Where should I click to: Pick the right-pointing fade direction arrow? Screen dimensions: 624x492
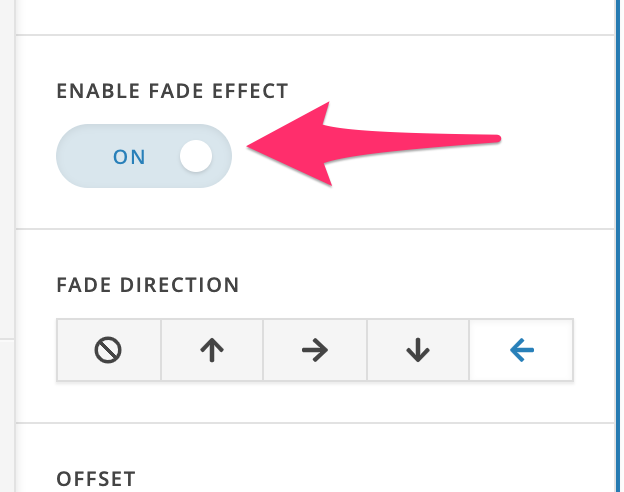(x=315, y=350)
